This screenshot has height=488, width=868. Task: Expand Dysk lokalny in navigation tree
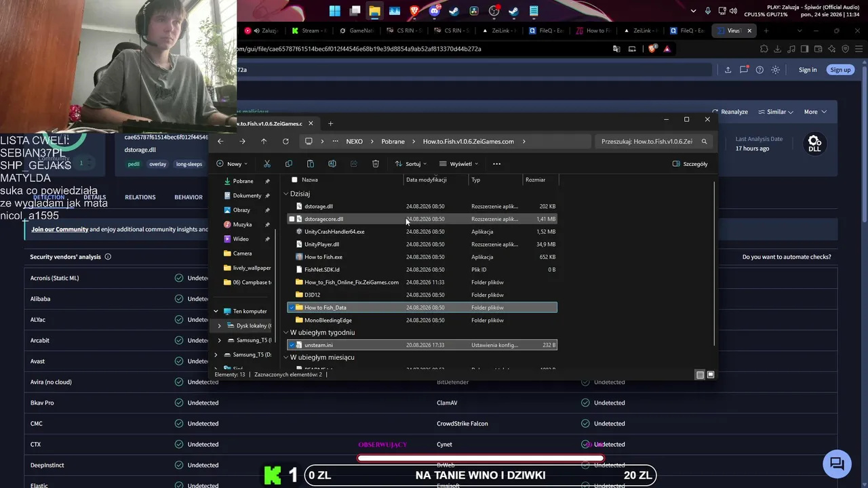point(219,326)
